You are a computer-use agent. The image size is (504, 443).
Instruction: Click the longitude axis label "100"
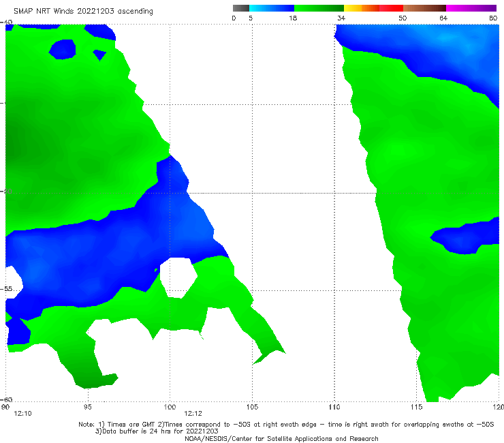[170, 408]
